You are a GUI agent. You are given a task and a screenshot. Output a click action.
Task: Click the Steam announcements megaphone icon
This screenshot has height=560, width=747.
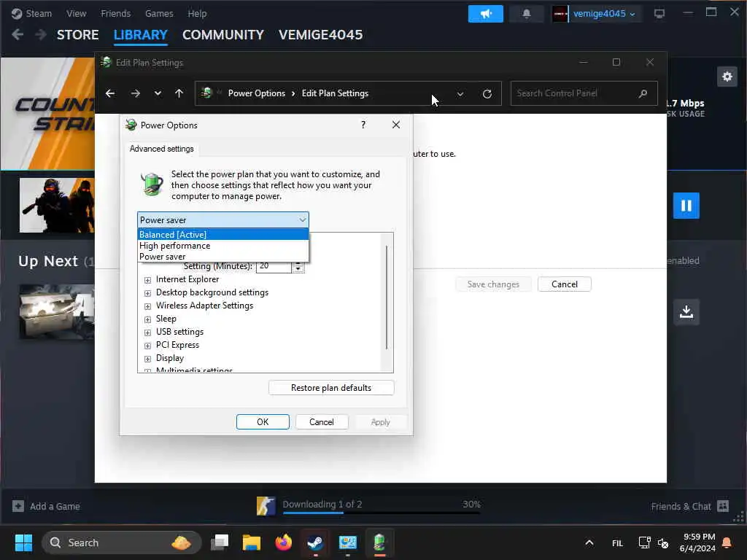point(485,14)
